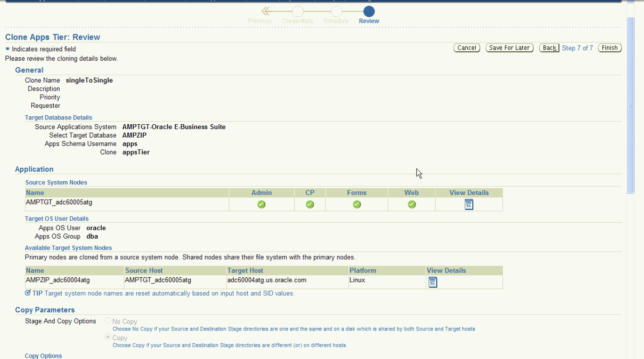644x359 pixels.
Task: Click the Cancel button
Action: (x=467, y=48)
